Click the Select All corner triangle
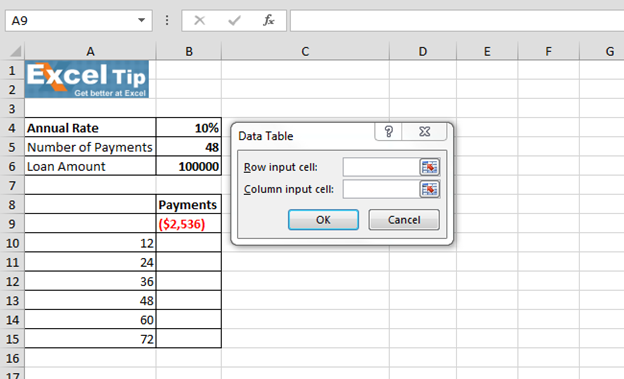 16,51
